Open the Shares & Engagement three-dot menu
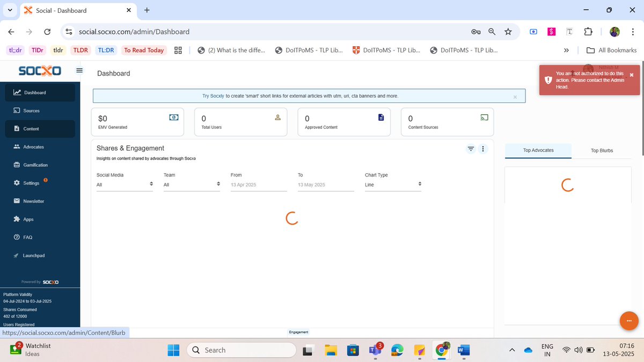 tap(483, 149)
